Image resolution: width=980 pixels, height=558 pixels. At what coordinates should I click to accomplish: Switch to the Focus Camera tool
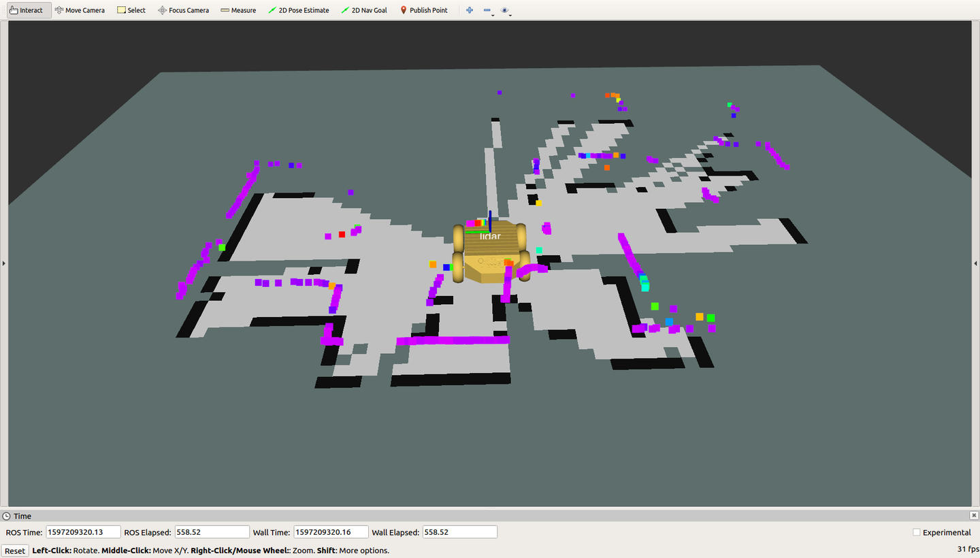pyautogui.click(x=183, y=10)
